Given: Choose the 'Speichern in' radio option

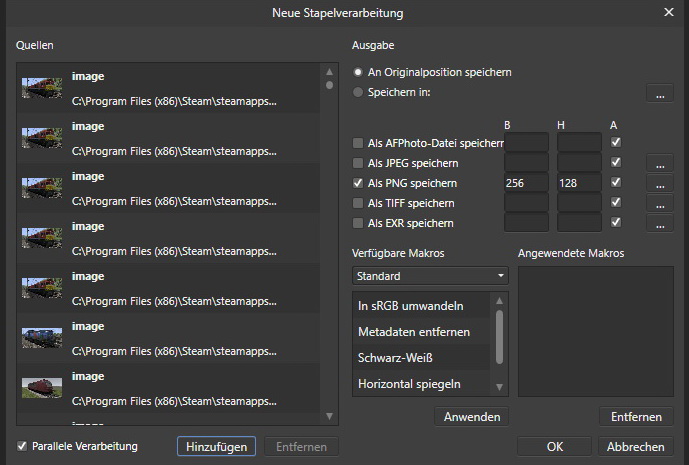Looking at the screenshot, I should pos(358,93).
